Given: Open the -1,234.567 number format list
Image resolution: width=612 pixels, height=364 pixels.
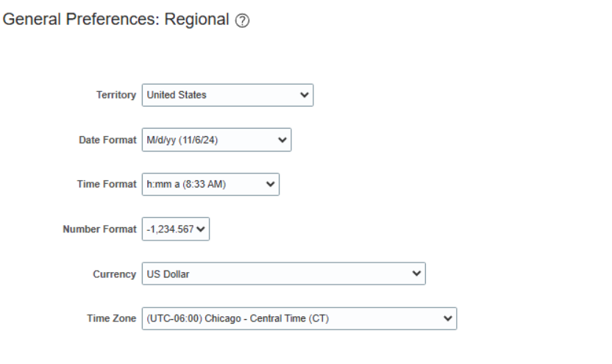Looking at the screenshot, I should [176, 229].
